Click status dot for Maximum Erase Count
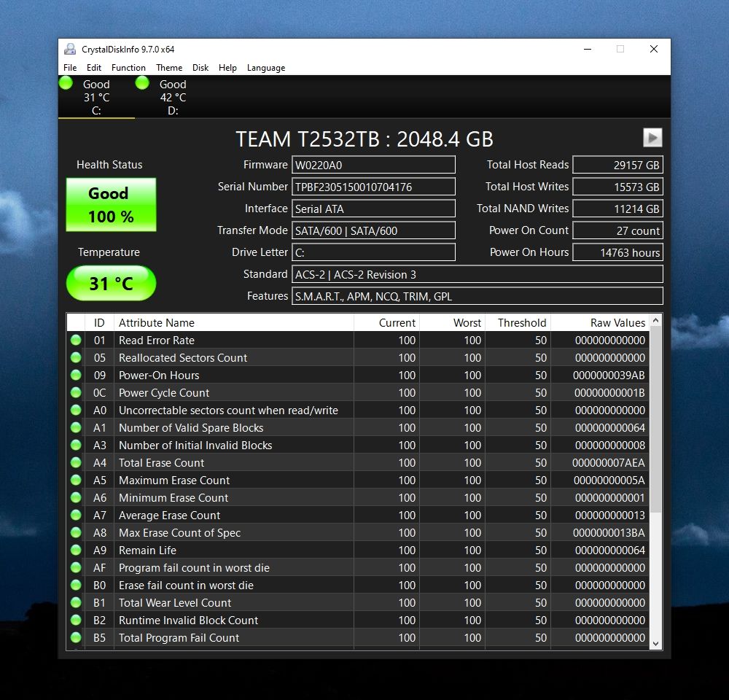This screenshot has width=729, height=700. point(76,480)
